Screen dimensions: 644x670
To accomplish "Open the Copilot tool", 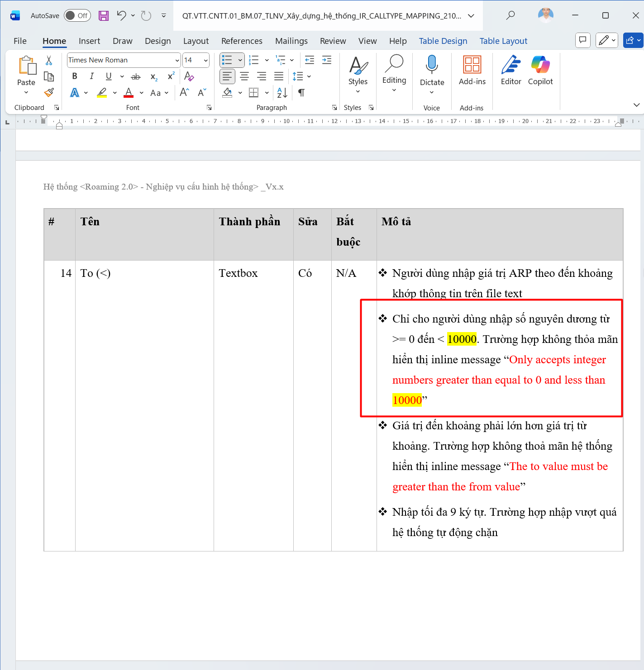I will [540, 70].
